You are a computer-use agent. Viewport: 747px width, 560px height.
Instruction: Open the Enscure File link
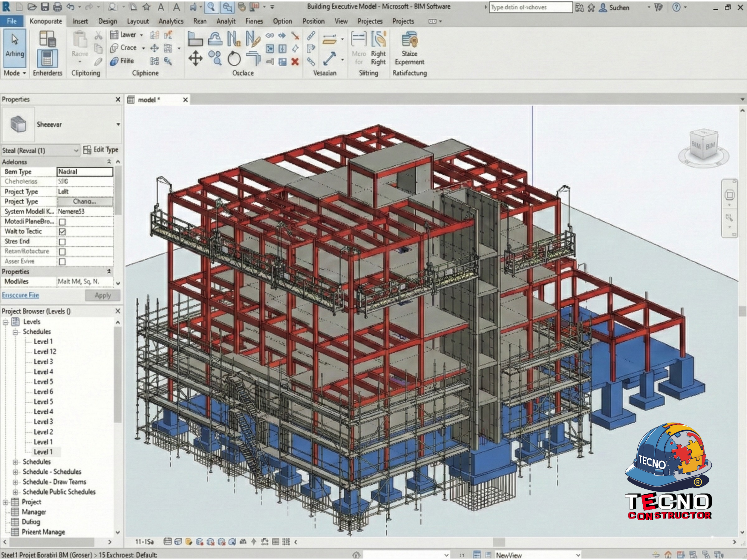click(20, 295)
